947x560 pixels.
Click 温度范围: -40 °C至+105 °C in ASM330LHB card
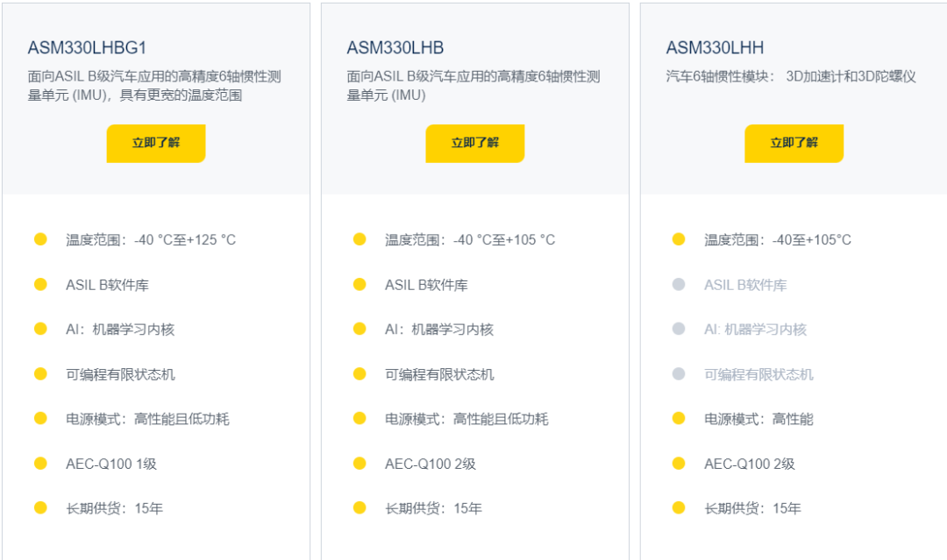click(x=470, y=240)
